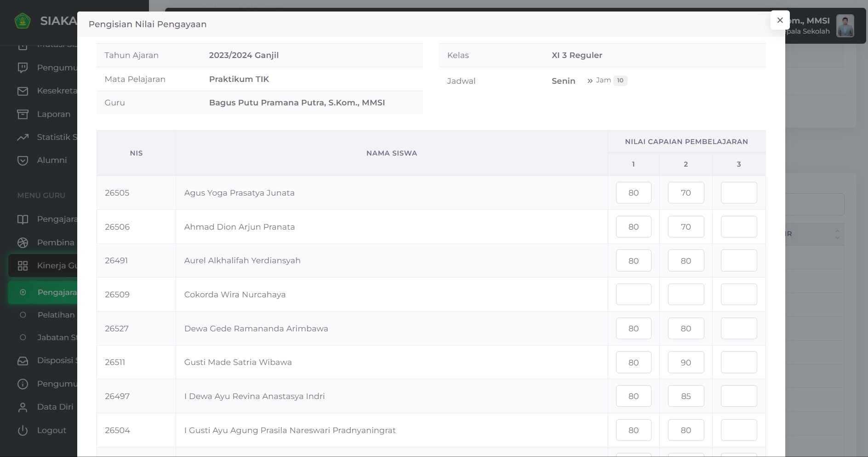The image size is (868, 457).
Task: Click value 3 field for Gusti Made Satria Wibawa
Action: tap(739, 362)
